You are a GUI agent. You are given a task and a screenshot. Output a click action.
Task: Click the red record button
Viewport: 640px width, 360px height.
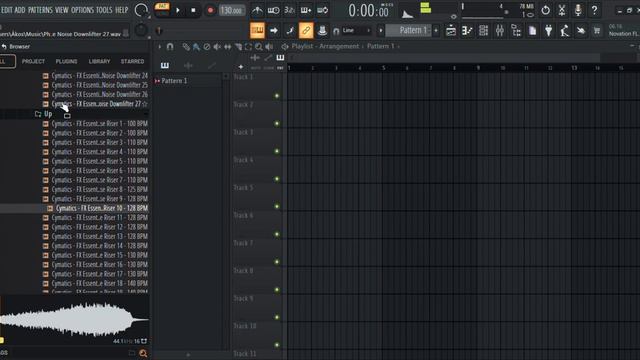[210, 10]
